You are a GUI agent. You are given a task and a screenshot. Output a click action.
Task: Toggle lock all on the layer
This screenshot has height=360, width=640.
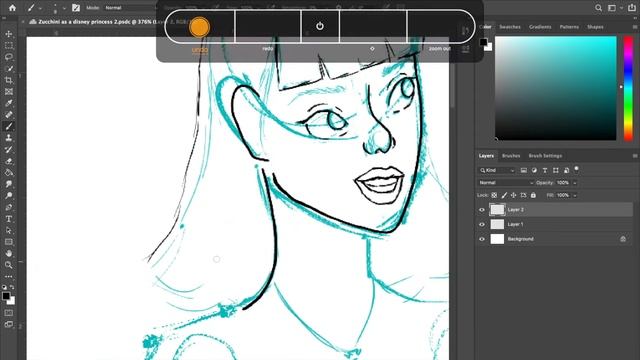(533, 196)
